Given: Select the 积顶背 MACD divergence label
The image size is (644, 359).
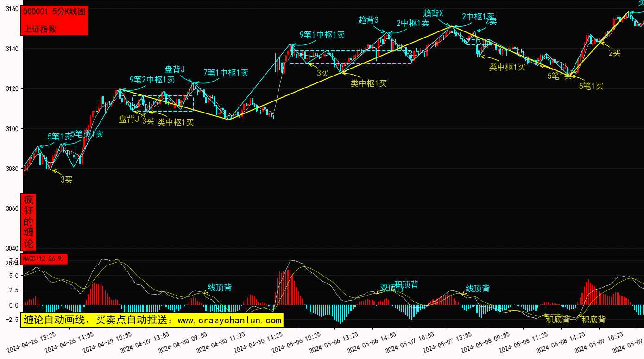Looking at the screenshot, I should coord(406,284).
